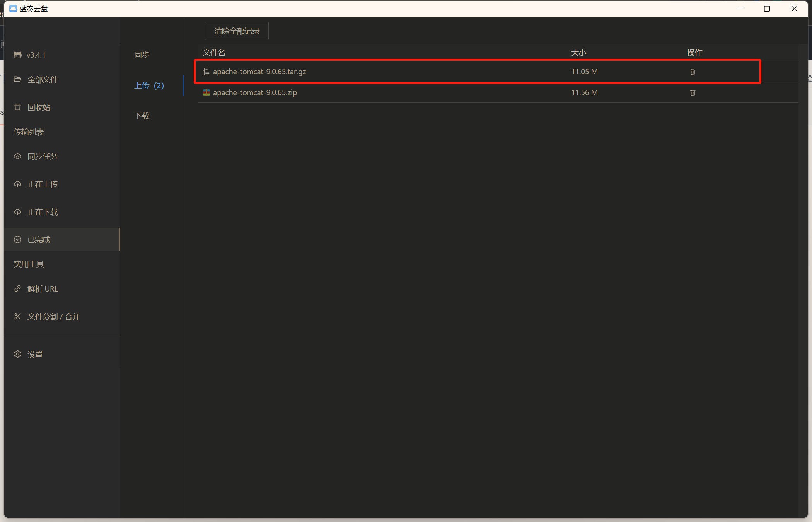Open 设置 via the gear icon
This screenshot has height=522, width=812.
click(x=17, y=354)
